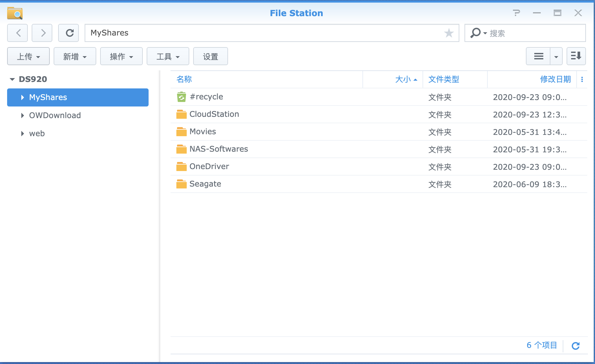
Task: Open the column options three-dot menu
Action: point(582,79)
